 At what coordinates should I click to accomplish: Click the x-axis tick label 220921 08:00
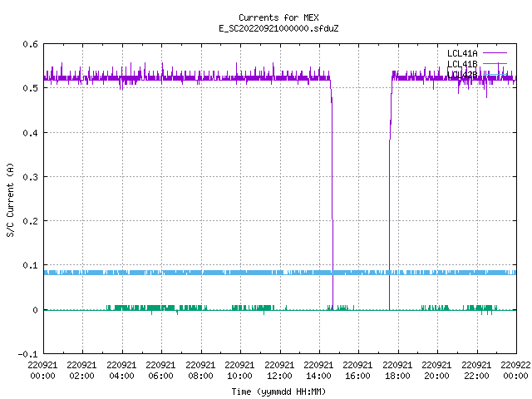pos(200,371)
